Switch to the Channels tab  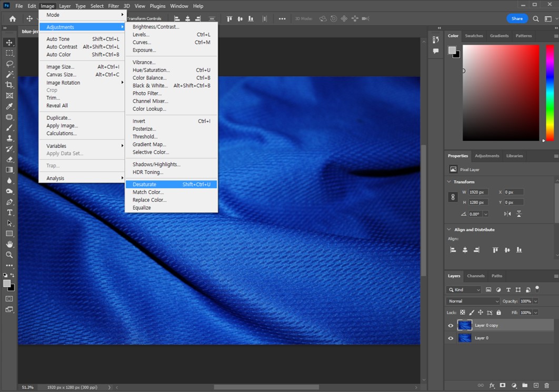(x=476, y=276)
